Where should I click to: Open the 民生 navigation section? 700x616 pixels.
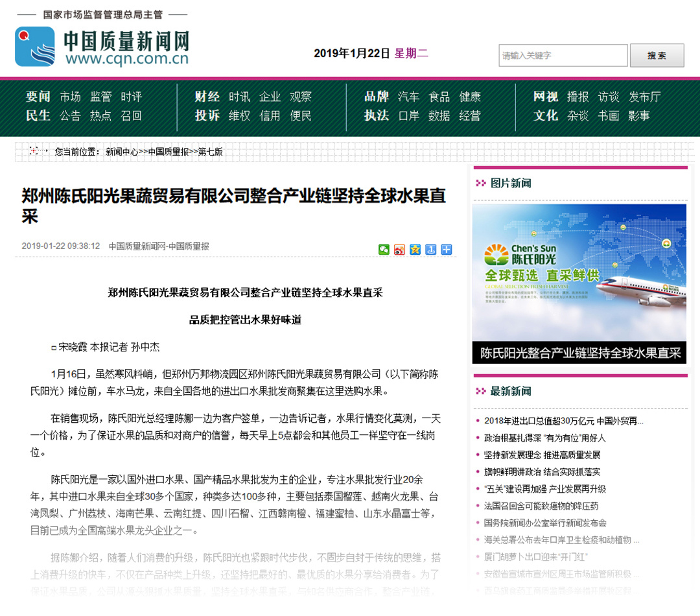(38, 115)
